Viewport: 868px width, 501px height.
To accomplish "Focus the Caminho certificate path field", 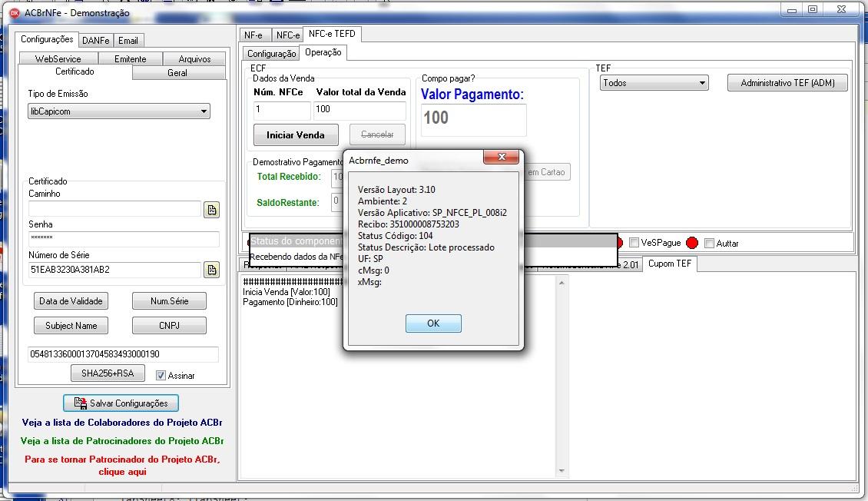I will coord(114,209).
